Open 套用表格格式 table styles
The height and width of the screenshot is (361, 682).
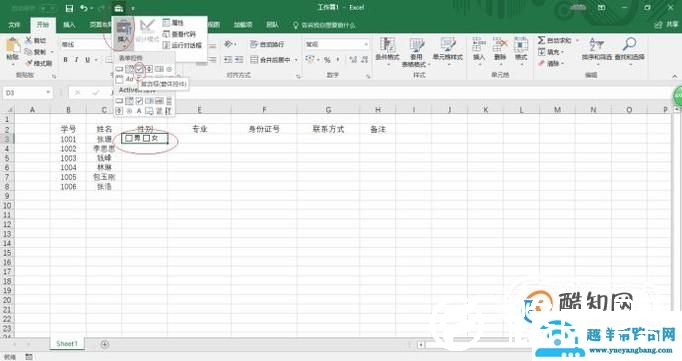[416, 52]
